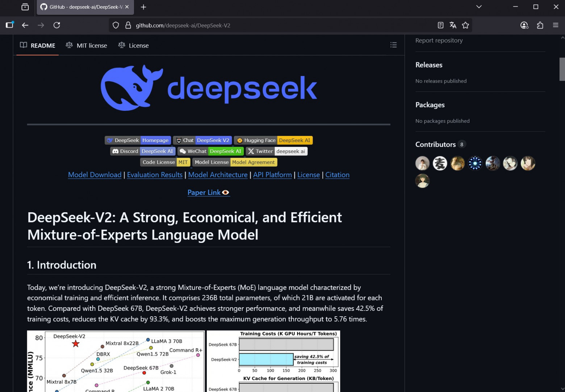This screenshot has height=392, width=565.
Task: Click the Code License MIT badge
Action: coord(165,162)
